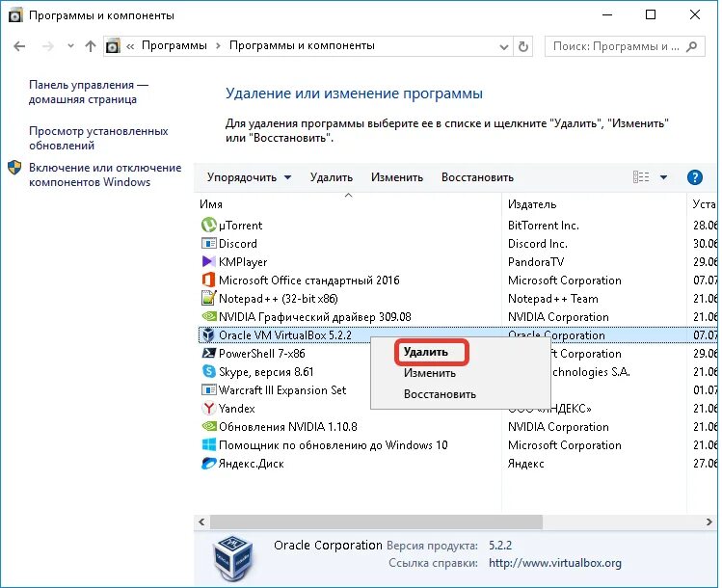This screenshot has height=588, width=722.
Task: Click the Windows 10 update assistant icon
Action: tap(208, 444)
